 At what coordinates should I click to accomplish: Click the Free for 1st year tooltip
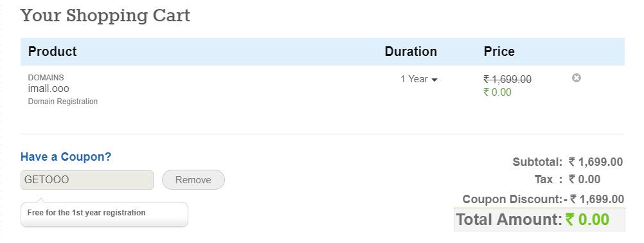(x=104, y=214)
